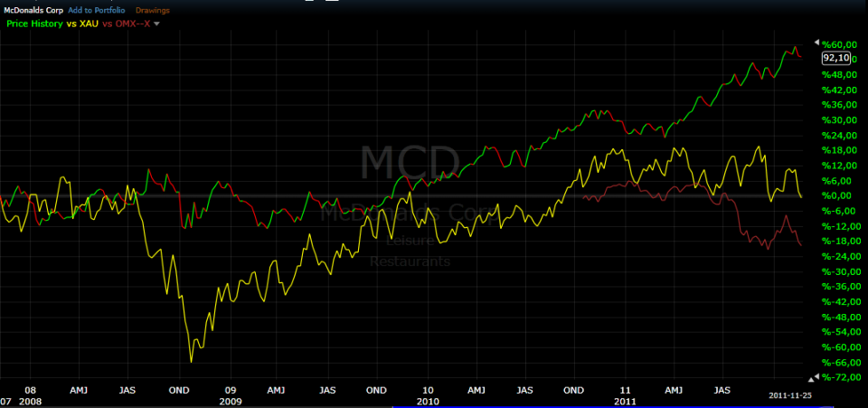
Task: Click the %-72,00 axis value
Action: coord(843,377)
